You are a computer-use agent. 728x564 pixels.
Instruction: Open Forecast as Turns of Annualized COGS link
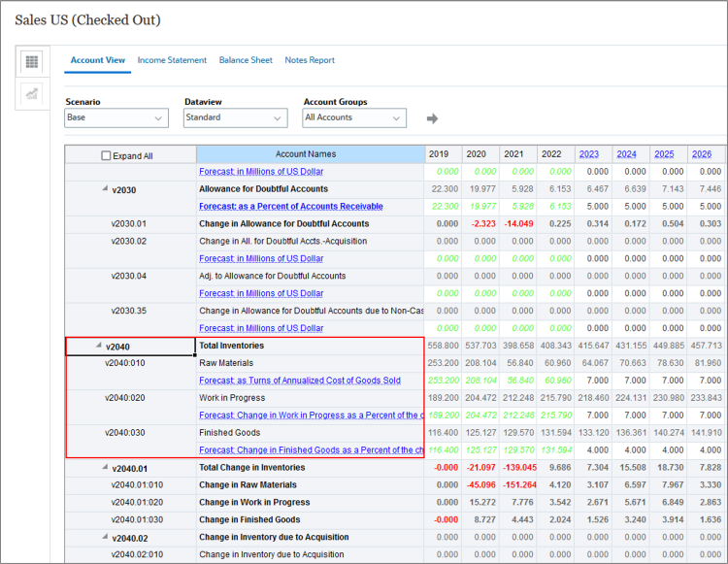click(x=299, y=381)
